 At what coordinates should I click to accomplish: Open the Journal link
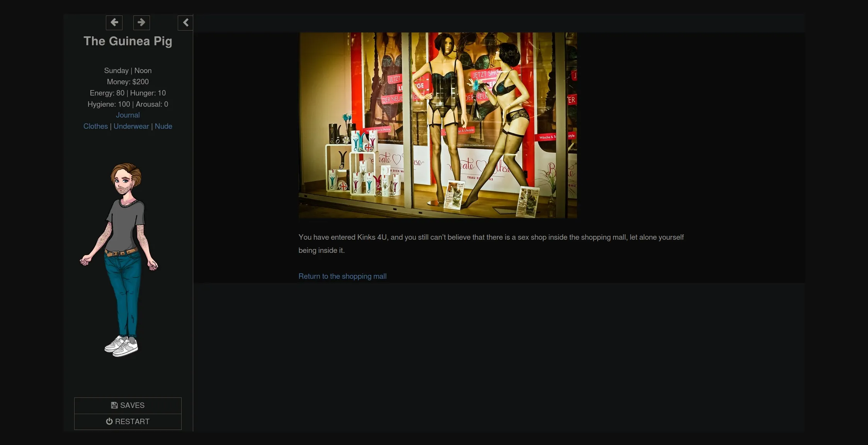coord(128,115)
